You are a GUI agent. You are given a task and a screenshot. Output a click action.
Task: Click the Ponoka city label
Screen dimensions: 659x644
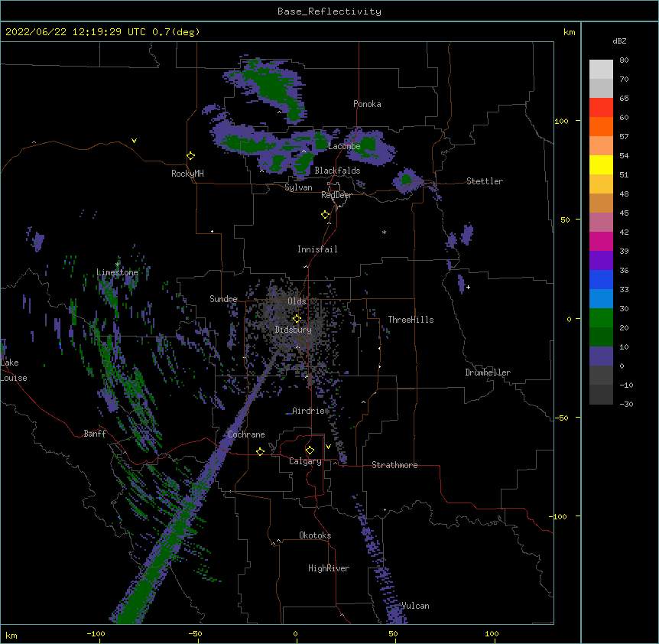pyautogui.click(x=367, y=104)
